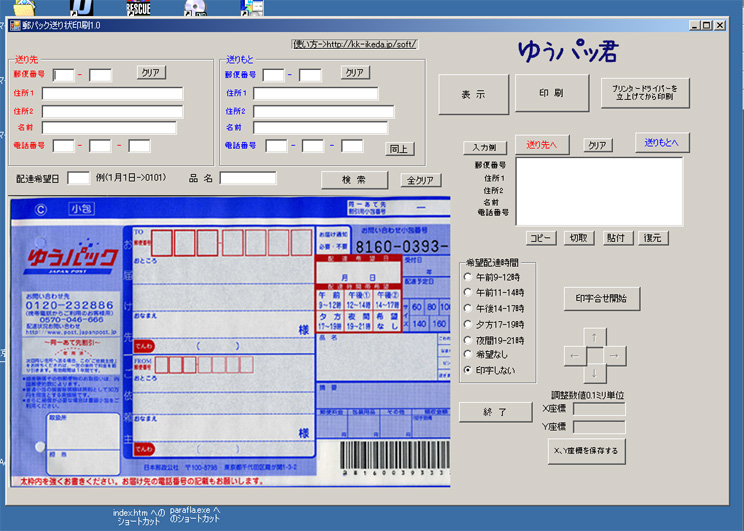The image size is (744, 531).
Task: Click the 復元 (restore) button
Action: pos(653,238)
